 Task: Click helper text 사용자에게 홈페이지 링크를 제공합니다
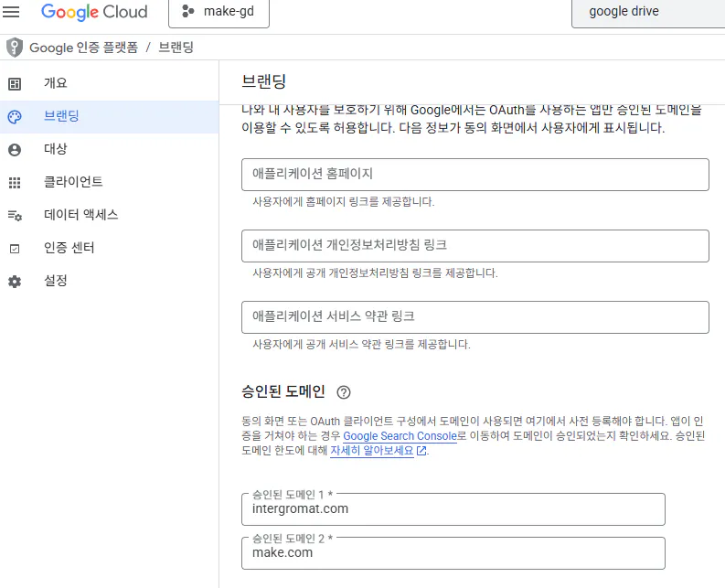coord(344,202)
